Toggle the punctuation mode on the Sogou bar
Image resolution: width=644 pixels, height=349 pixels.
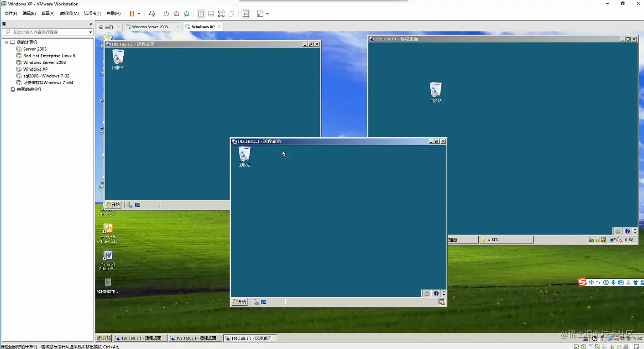pyautogui.click(x=598, y=282)
